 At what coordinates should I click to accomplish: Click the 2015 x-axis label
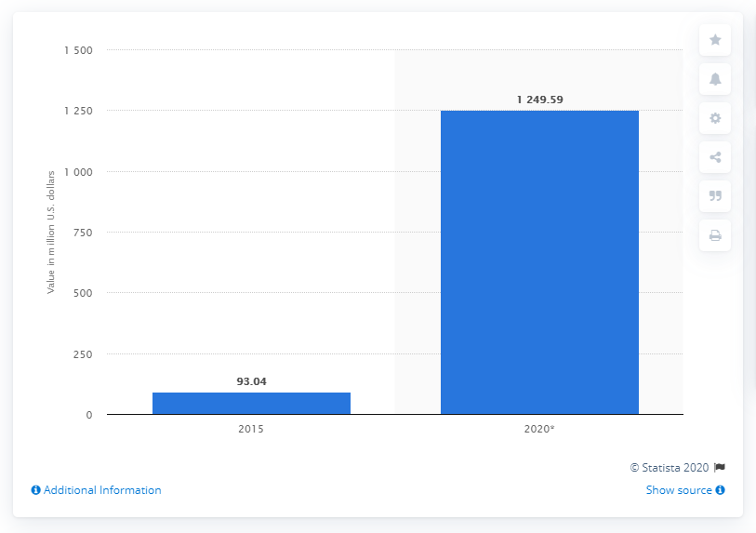click(x=251, y=429)
